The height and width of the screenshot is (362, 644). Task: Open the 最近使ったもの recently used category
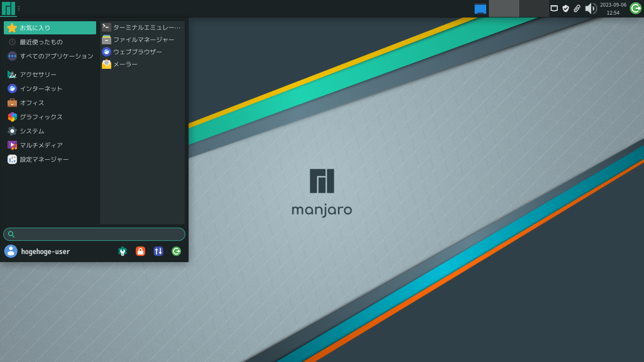point(50,42)
